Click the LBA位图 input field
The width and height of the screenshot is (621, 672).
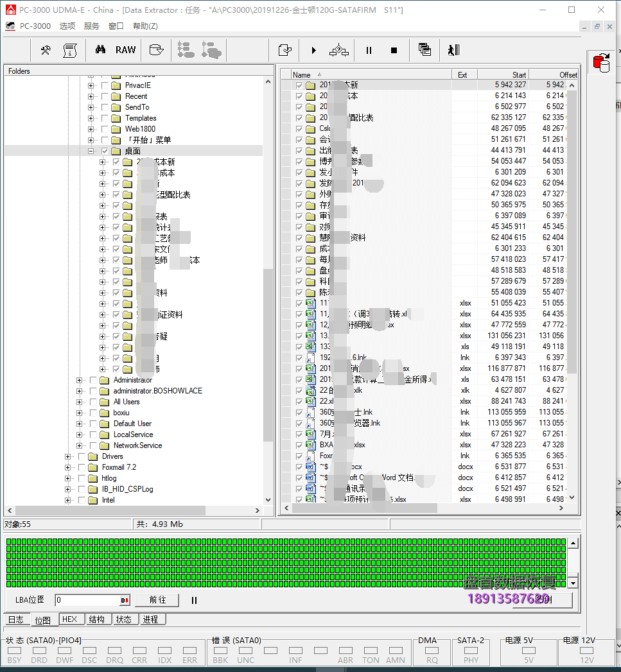[x=88, y=600]
